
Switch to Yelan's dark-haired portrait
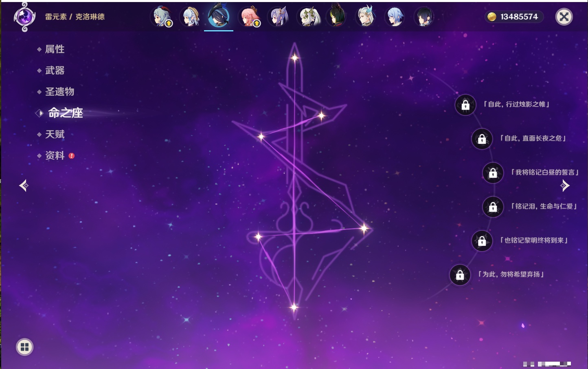(424, 17)
